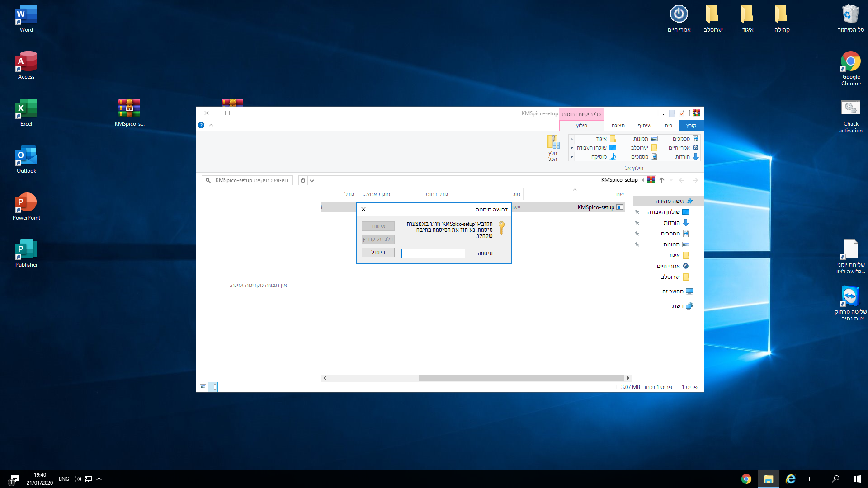Collapse the ribbon with the chevron
Viewport: 868px width, 488px height.
(211, 125)
